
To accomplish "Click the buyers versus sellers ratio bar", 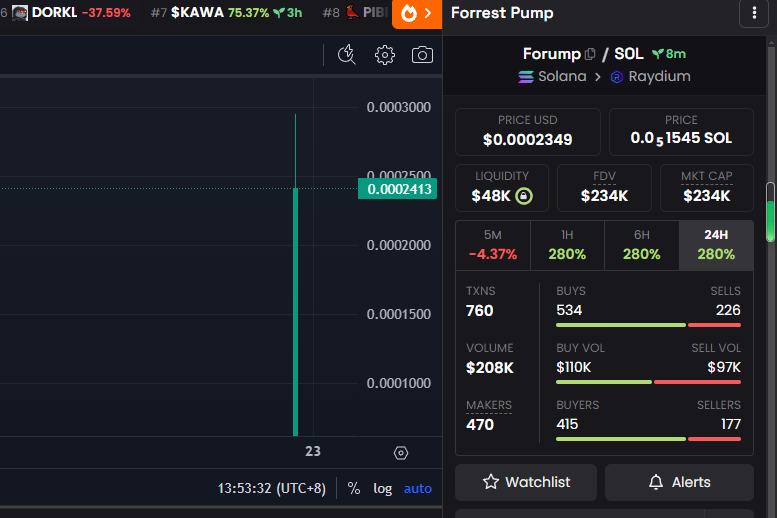I will click(648, 439).
